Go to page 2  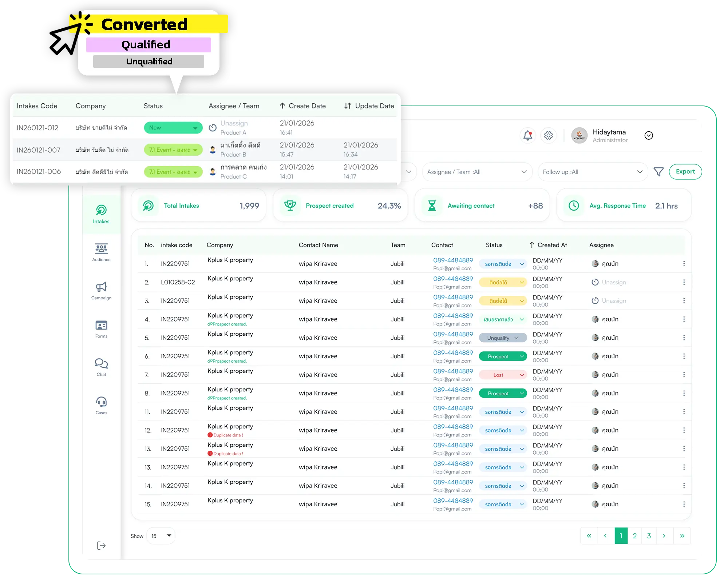635,536
